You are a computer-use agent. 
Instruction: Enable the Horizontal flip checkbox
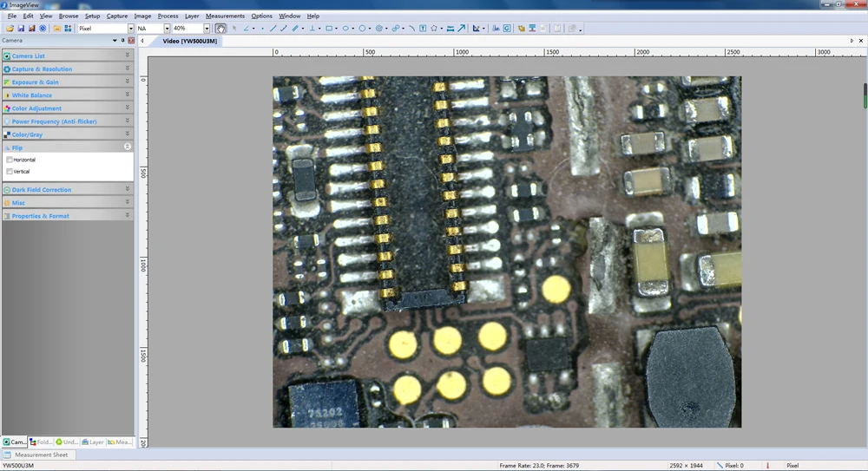[10, 160]
